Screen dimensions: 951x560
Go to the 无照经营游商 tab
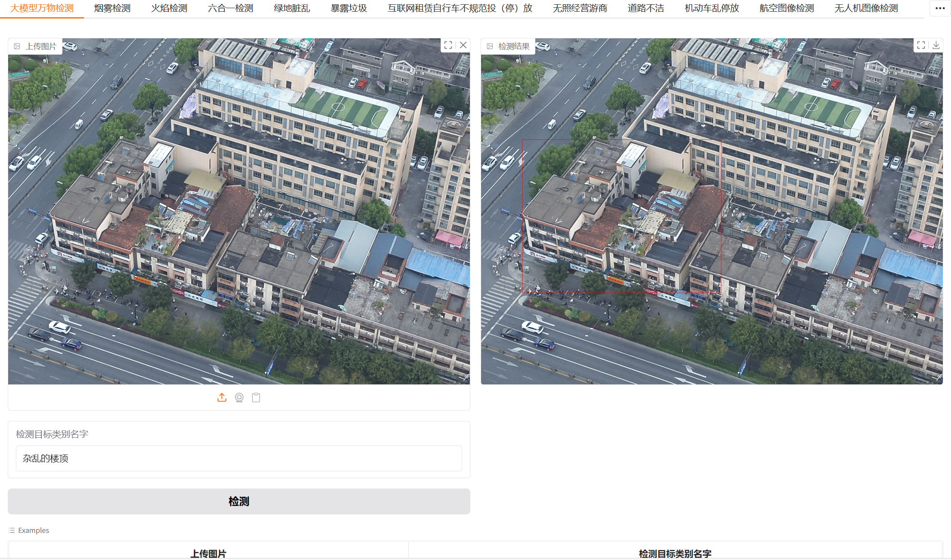tap(580, 8)
